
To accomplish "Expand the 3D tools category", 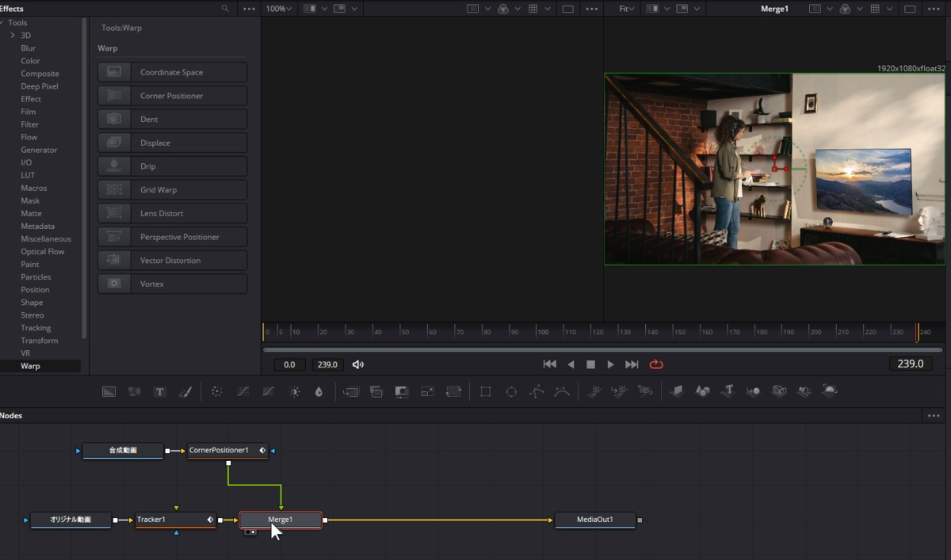I will click(x=13, y=36).
